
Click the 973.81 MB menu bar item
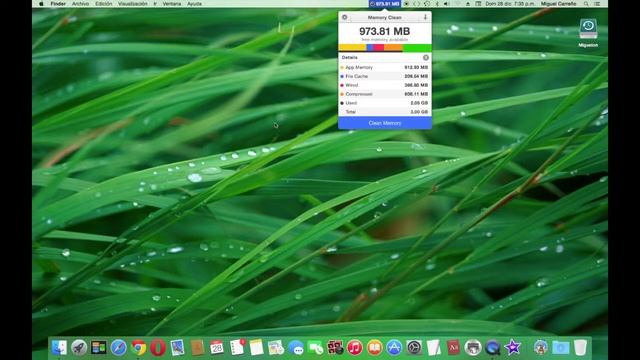pyautogui.click(x=384, y=4)
